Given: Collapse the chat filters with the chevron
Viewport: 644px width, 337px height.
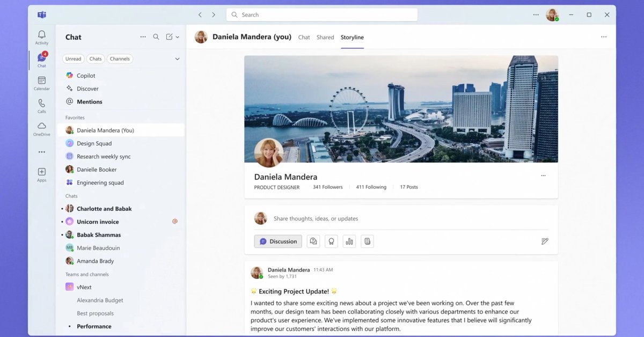Looking at the screenshot, I should tap(177, 58).
